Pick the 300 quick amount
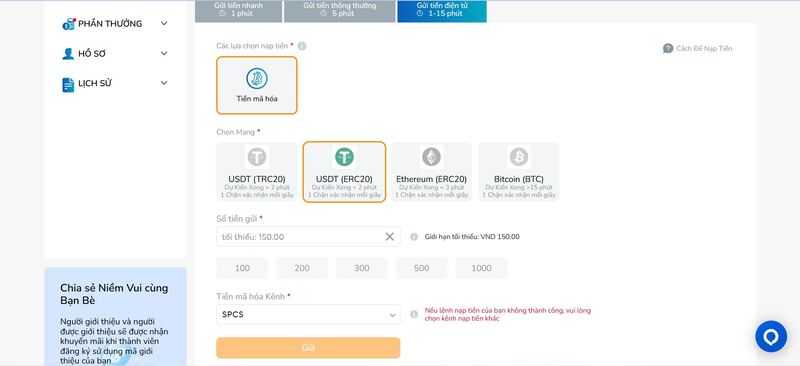 [x=362, y=268]
